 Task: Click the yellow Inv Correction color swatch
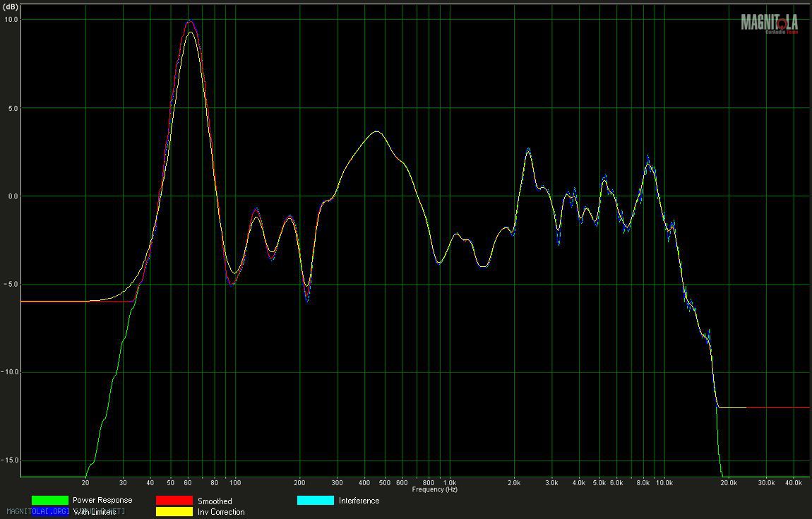coord(174,511)
